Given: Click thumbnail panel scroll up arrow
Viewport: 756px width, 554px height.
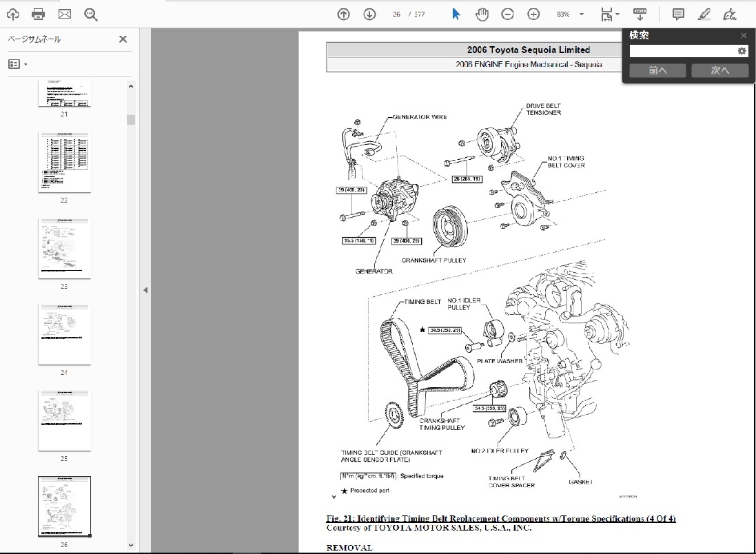Looking at the screenshot, I should tap(131, 86).
